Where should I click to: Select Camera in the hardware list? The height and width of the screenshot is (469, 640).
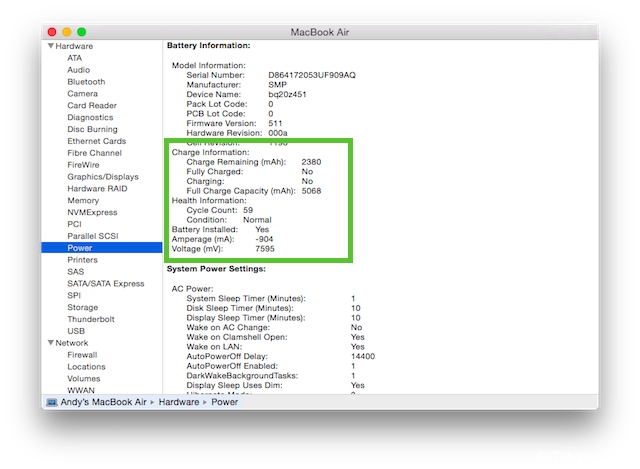click(x=82, y=93)
